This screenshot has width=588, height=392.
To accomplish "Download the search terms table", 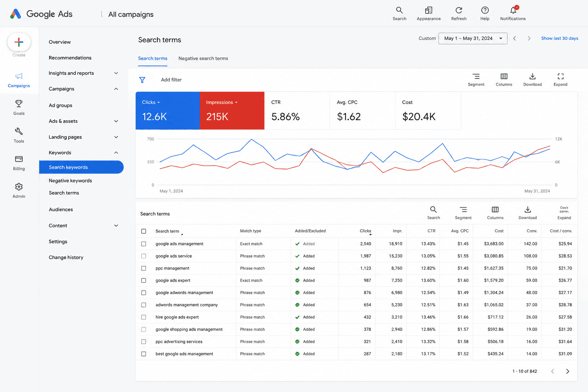I will 528,213.
